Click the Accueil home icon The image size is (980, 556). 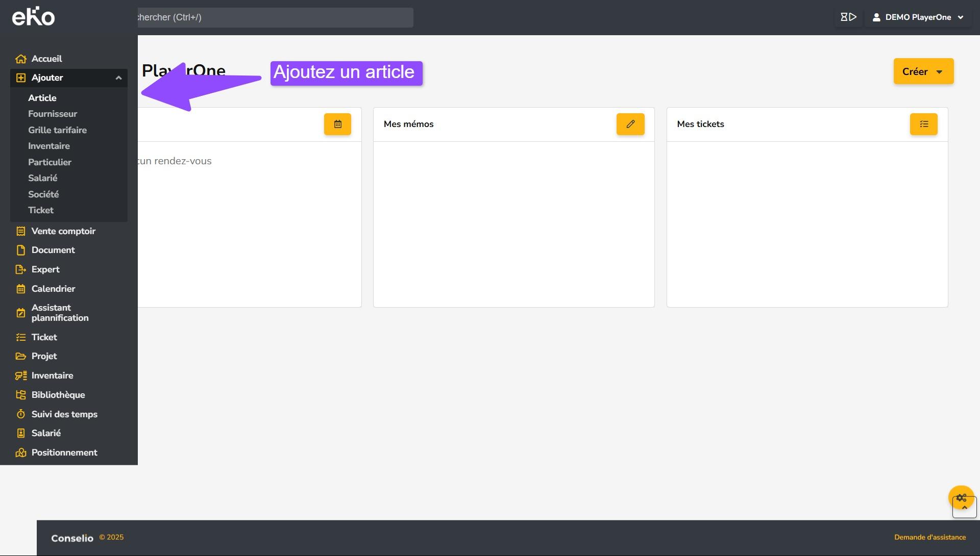point(21,59)
